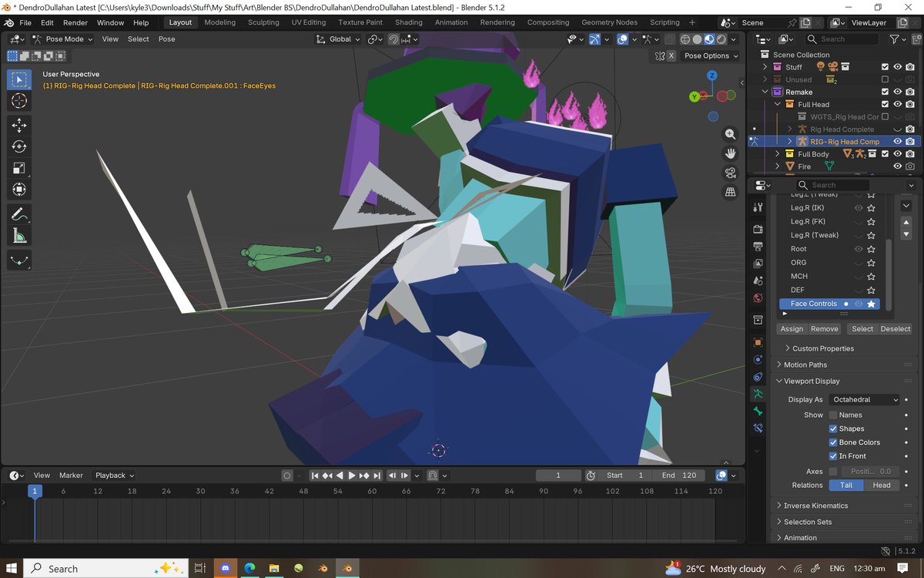924x578 pixels.
Task: Hide the Fire object in outliner
Action: coord(897,166)
